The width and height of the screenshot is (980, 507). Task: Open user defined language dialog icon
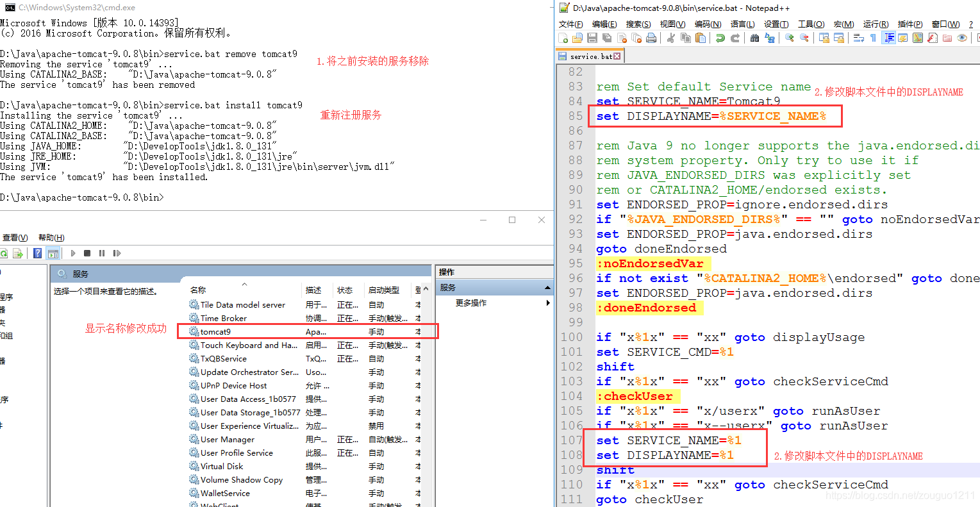[903, 38]
